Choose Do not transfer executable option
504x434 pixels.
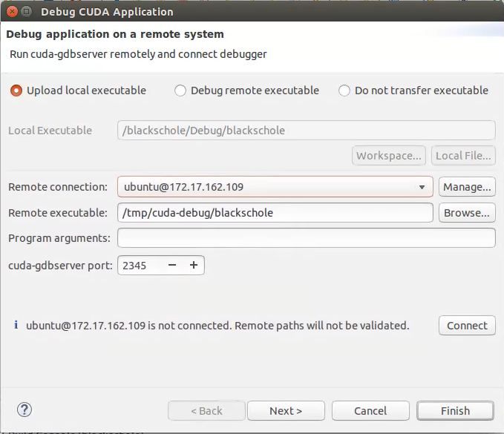[344, 91]
